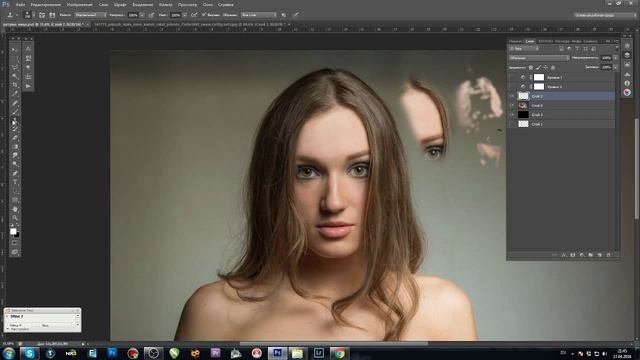Image resolution: width=640 pixels, height=360 pixels.
Task: Hide the layer with the face thumbnail
Action: tap(512, 105)
